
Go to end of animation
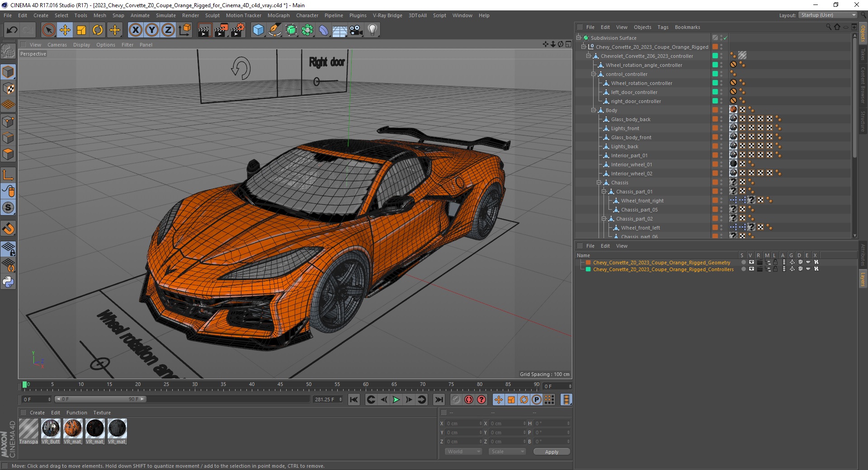click(439, 399)
